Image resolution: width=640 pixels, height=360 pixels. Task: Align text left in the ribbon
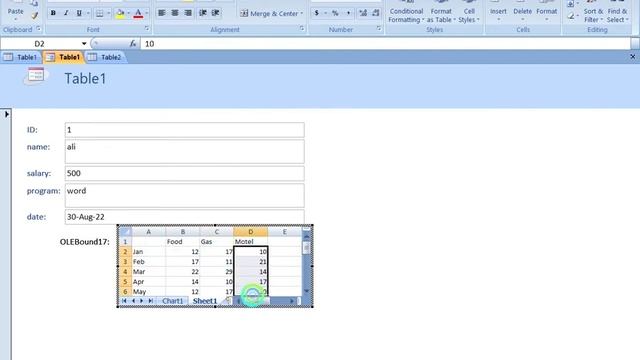click(162, 13)
